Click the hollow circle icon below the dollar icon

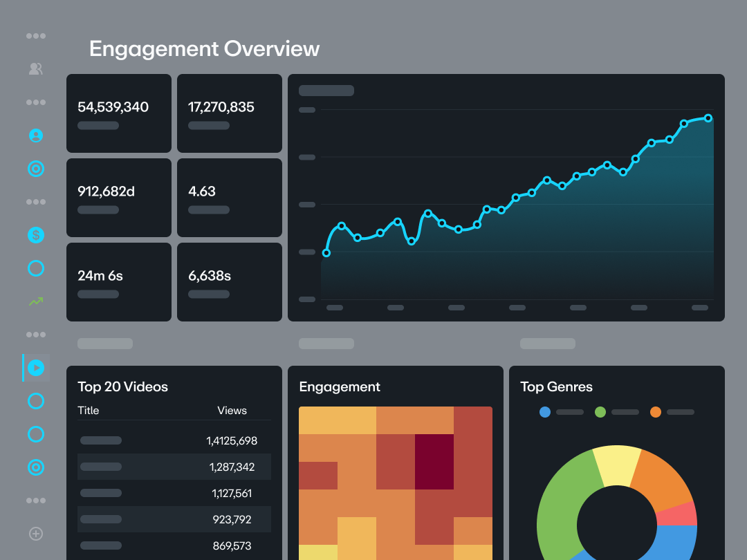tap(36, 268)
